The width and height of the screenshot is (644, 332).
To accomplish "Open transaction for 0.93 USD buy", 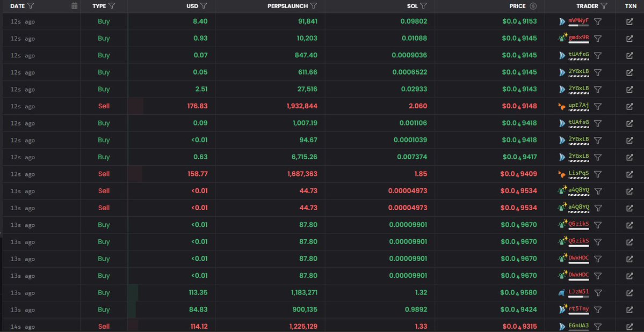I will coord(629,38).
